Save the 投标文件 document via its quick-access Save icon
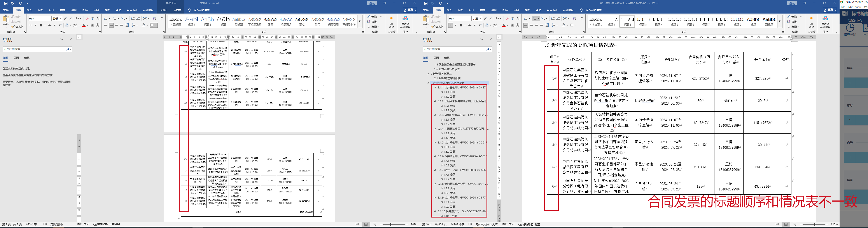The height and width of the screenshot is (228, 868). point(426,3)
